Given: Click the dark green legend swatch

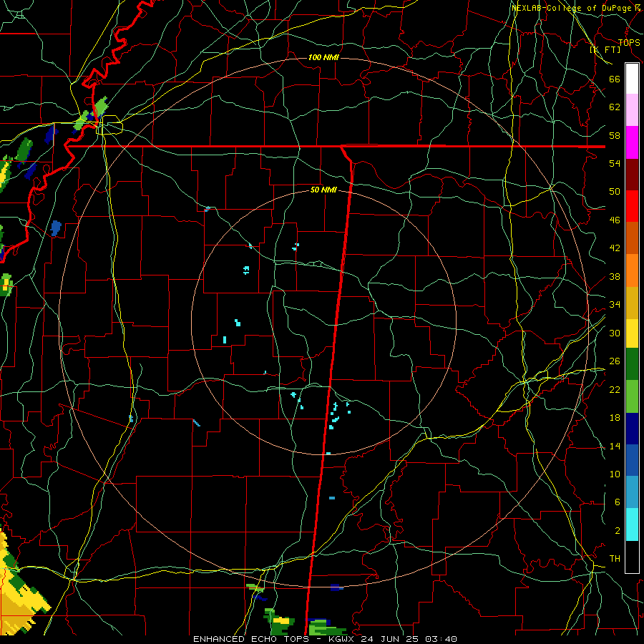Looking at the screenshot, I should [x=632, y=364].
